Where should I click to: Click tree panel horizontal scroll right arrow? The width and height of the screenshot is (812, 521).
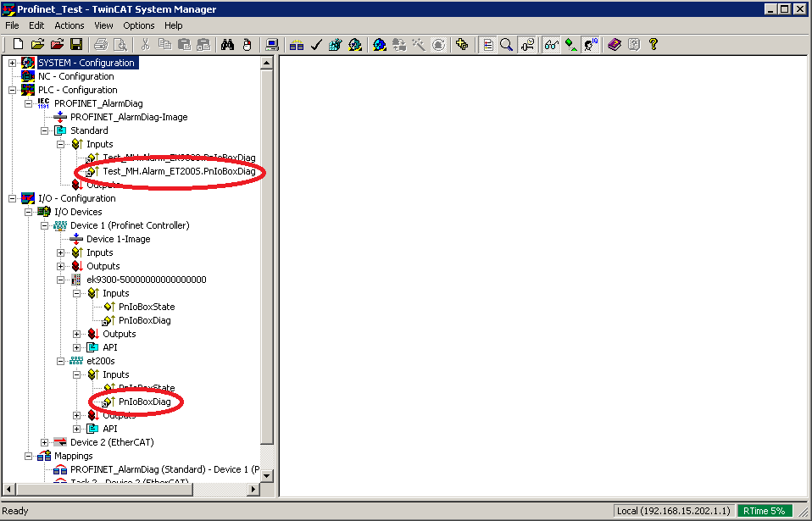click(x=253, y=489)
